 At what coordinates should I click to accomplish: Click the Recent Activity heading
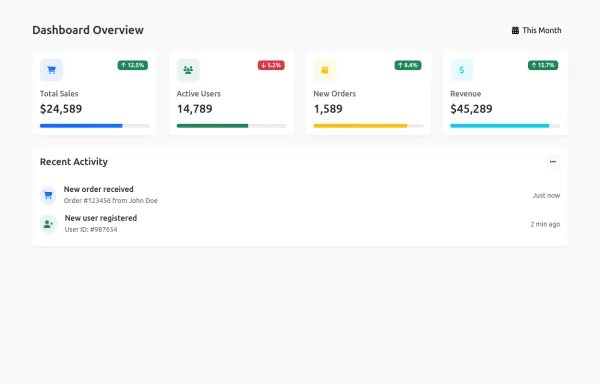point(74,162)
